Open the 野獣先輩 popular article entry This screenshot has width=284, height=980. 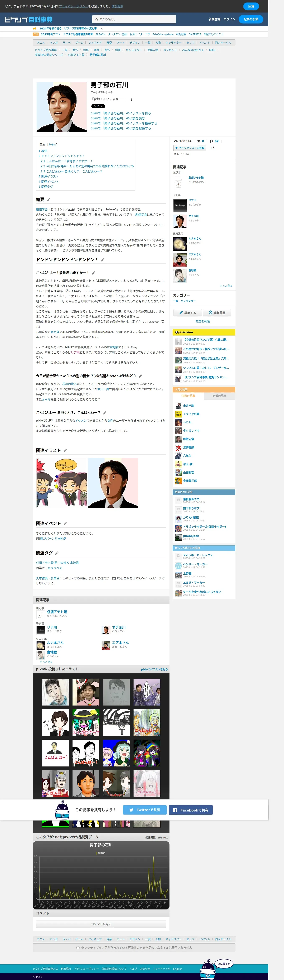pyautogui.click(x=188, y=439)
